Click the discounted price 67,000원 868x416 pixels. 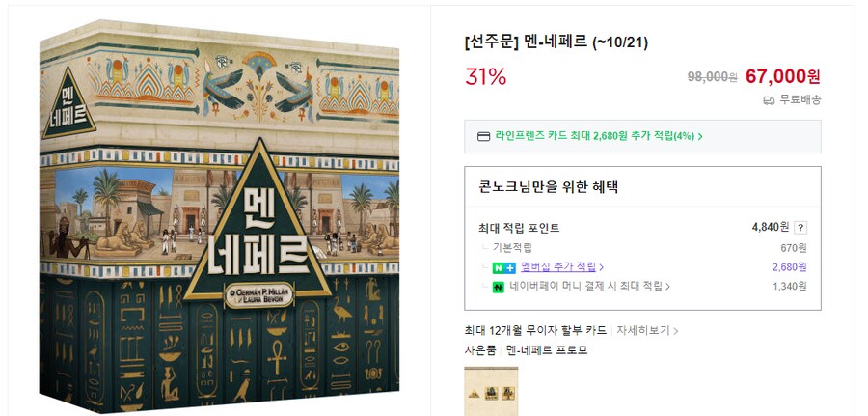(782, 76)
